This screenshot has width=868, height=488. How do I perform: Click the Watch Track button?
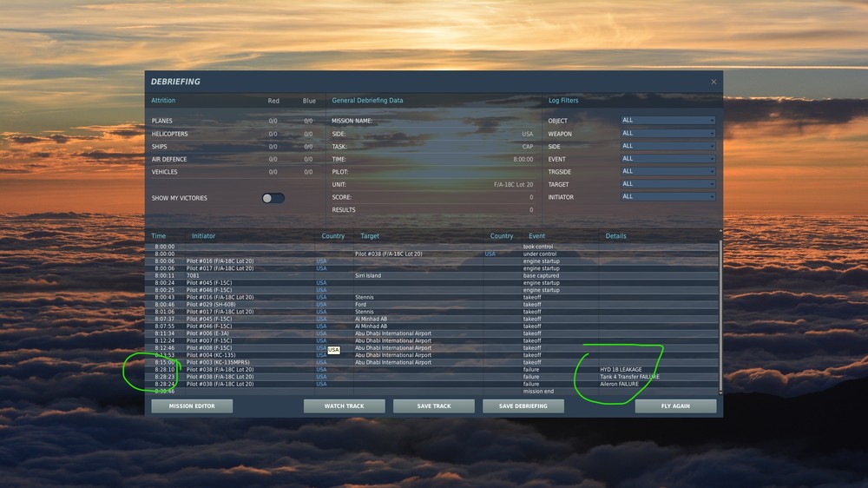pyautogui.click(x=344, y=406)
